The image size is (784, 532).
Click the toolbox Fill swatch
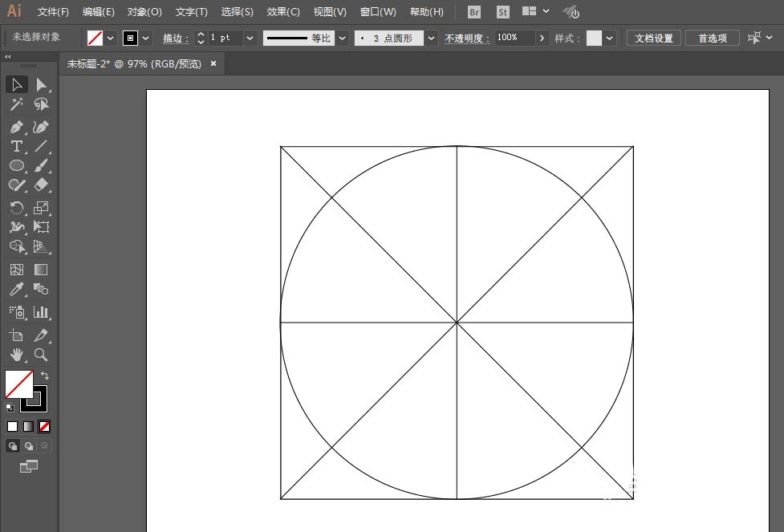tap(19, 384)
